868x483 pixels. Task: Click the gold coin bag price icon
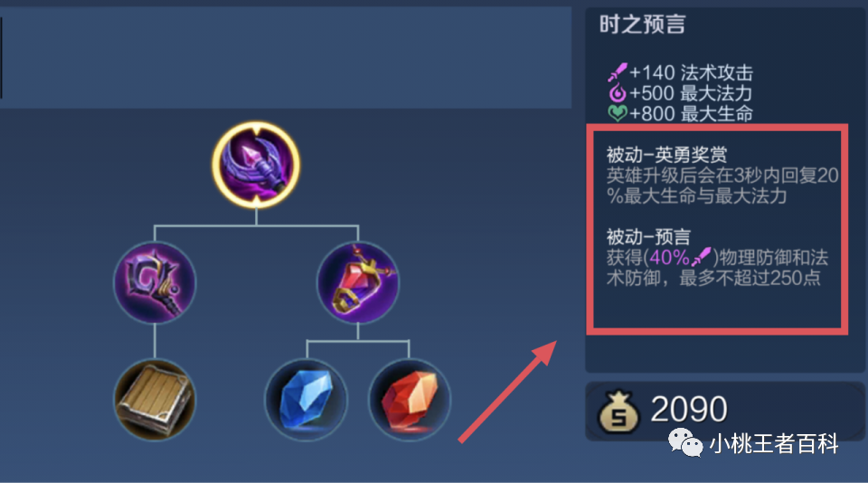point(618,411)
